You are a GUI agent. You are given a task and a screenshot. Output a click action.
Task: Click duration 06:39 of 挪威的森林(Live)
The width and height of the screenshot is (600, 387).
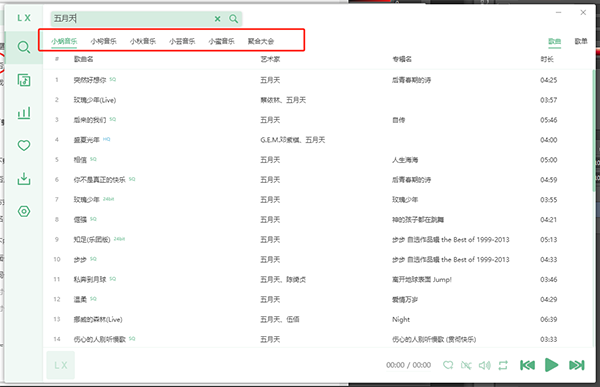(x=548, y=319)
